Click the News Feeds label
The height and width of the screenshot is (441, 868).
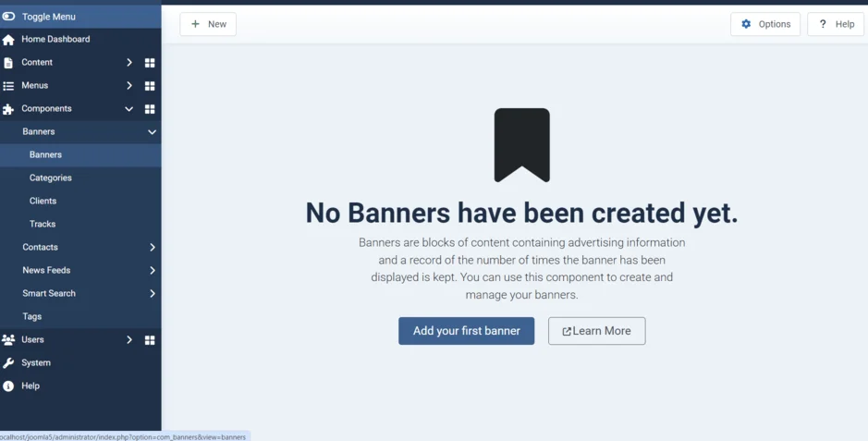(x=46, y=271)
